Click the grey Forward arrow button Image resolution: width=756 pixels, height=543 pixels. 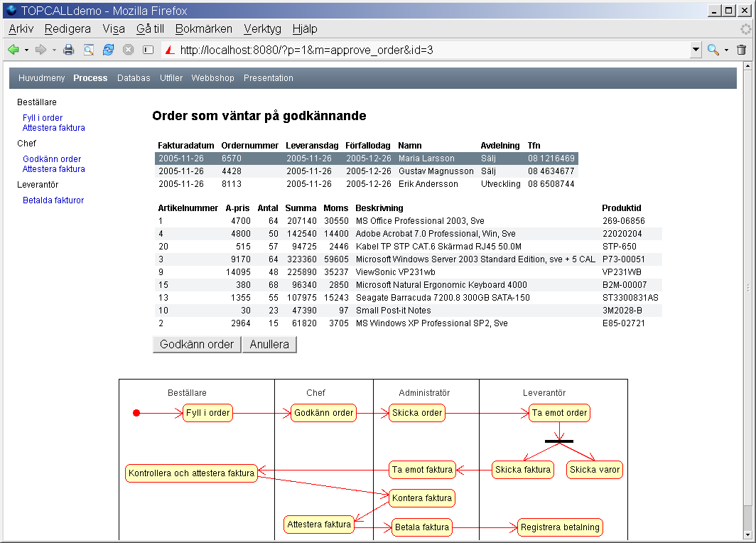40,50
